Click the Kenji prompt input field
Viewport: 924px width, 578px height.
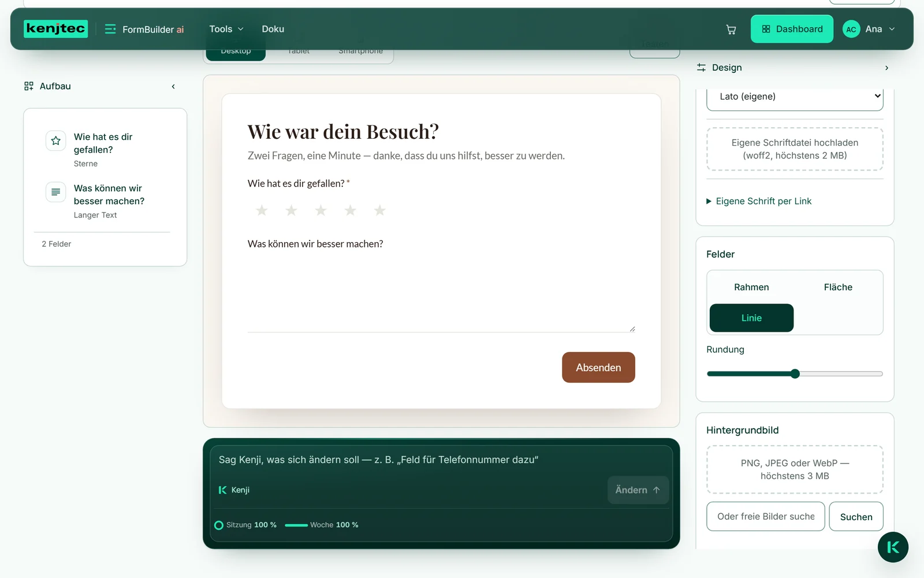pyautogui.click(x=441, y=460)
